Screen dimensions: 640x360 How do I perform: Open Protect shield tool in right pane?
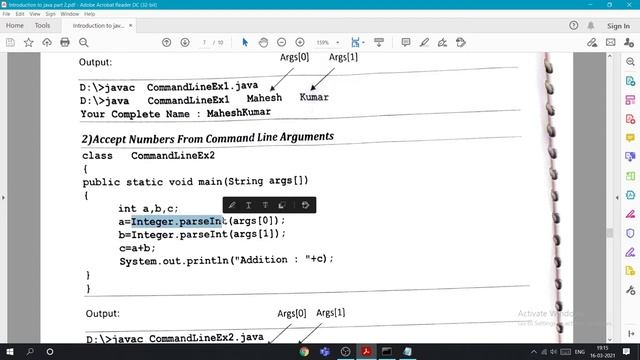click(x=630, y=233)
